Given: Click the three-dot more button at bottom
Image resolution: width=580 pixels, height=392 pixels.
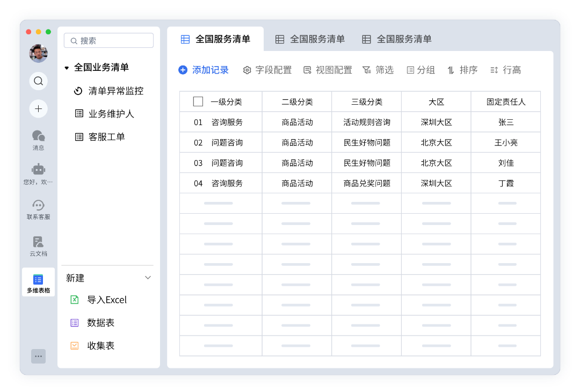Looking at the screenshot, I should [39, 356].
